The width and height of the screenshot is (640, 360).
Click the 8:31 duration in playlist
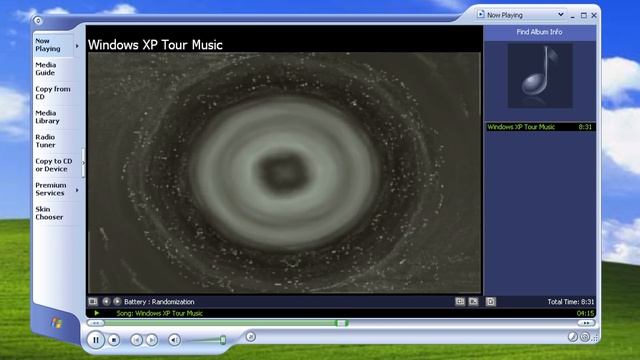click(585, 127)
